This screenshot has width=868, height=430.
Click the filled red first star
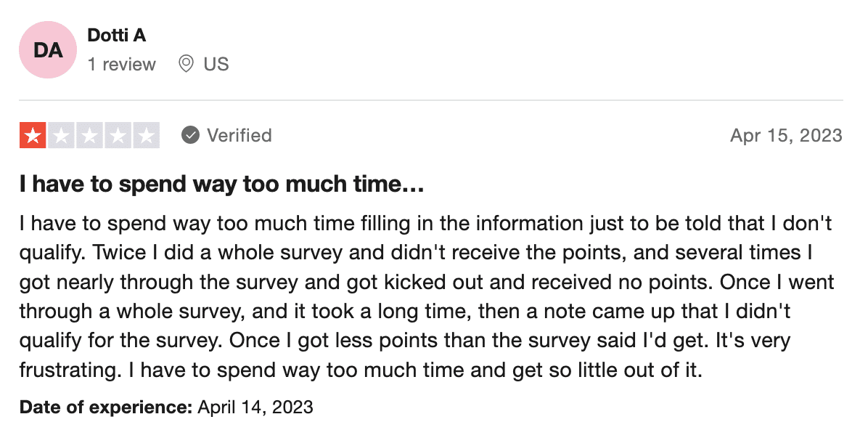pos(33,135)
